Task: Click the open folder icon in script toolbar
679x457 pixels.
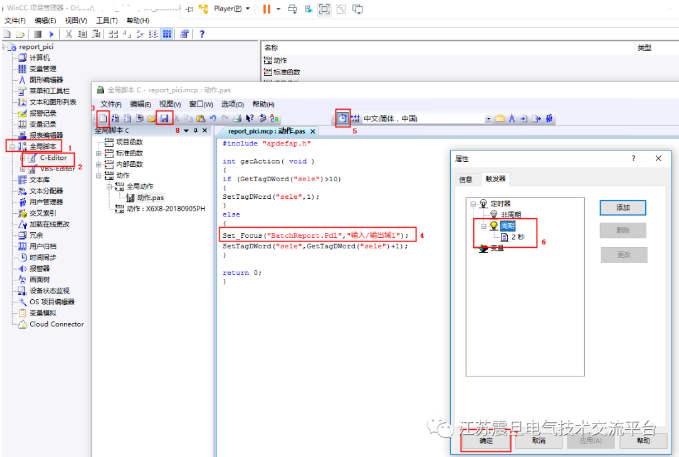Action: tap(151, 118)
